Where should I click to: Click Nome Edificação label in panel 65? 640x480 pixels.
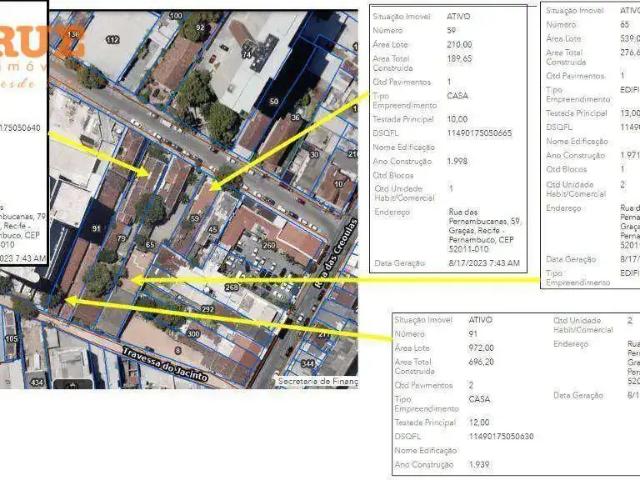click(x=577, y=141)
